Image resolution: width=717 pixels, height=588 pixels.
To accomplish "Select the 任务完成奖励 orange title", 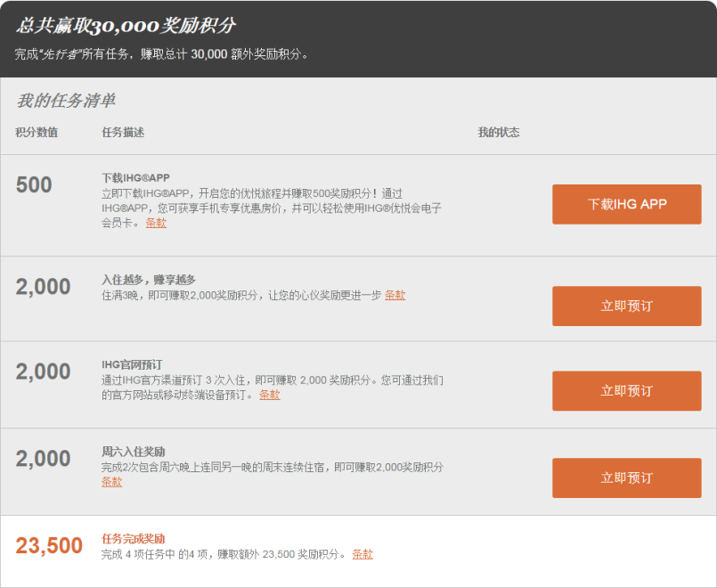I will [133, 539].
